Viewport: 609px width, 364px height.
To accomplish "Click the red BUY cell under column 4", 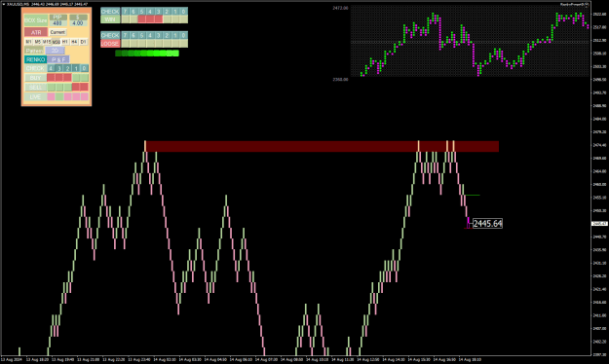I will (51, 78).
